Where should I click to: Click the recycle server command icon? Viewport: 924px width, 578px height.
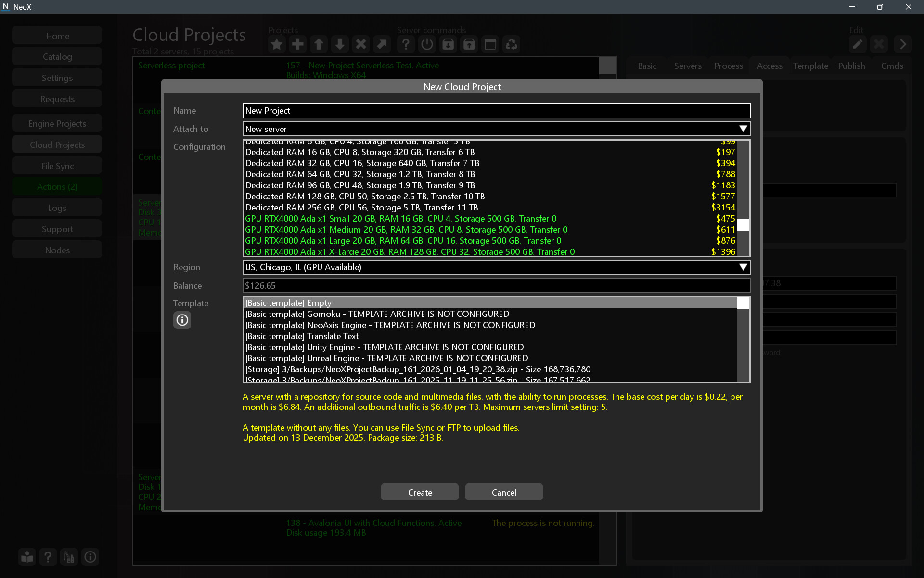pyautogui.click(x=511, y=44)
